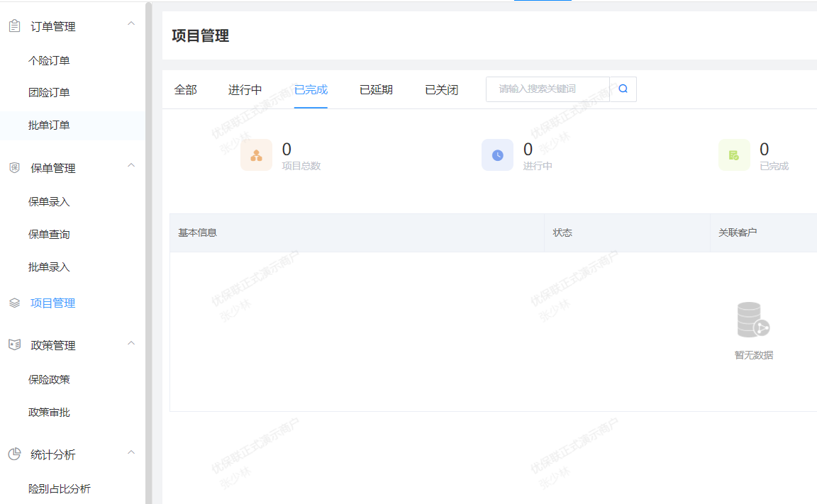
Task: Click the 进行中 statistic label under count
Action: pos(538,166)
